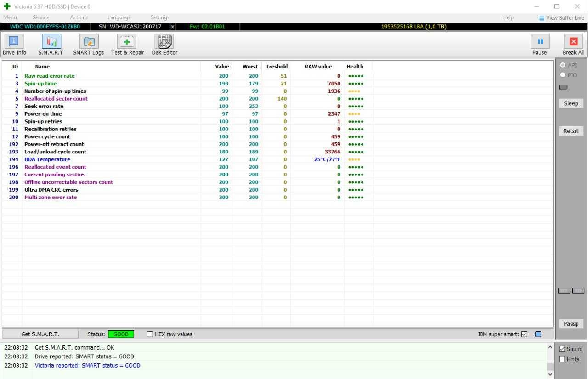This screenshot has width=588, height=379.
Task: Open the Actions menu
Action: pyautogui.click(x=79, y=17)
